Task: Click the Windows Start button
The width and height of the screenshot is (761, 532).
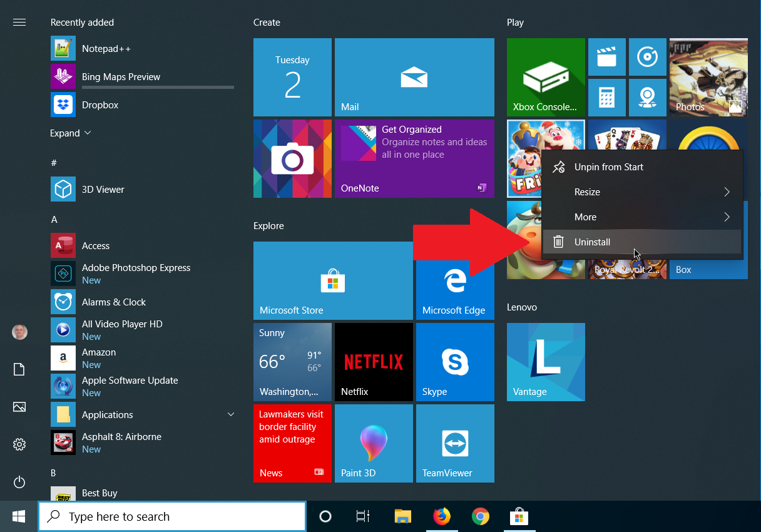Action: pos(19,516)
